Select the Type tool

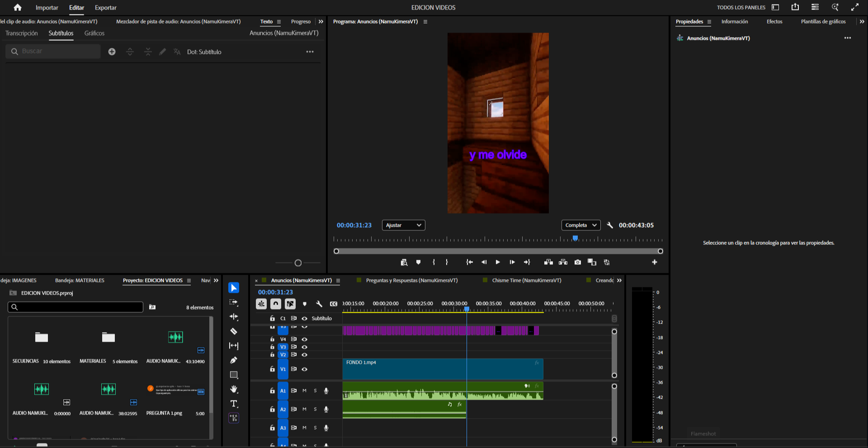234,404
